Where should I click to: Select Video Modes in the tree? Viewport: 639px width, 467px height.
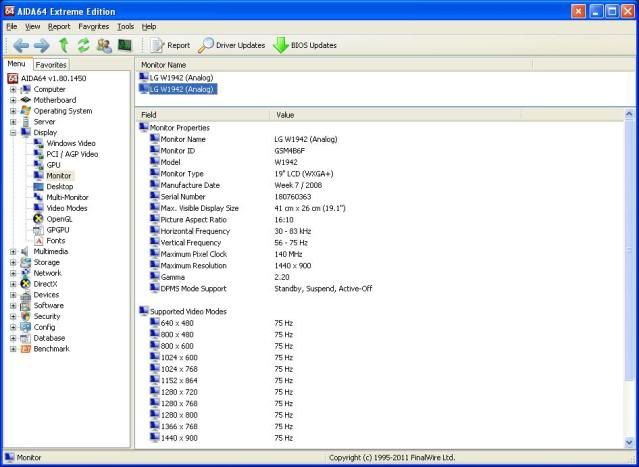click(x=67, y=208)
